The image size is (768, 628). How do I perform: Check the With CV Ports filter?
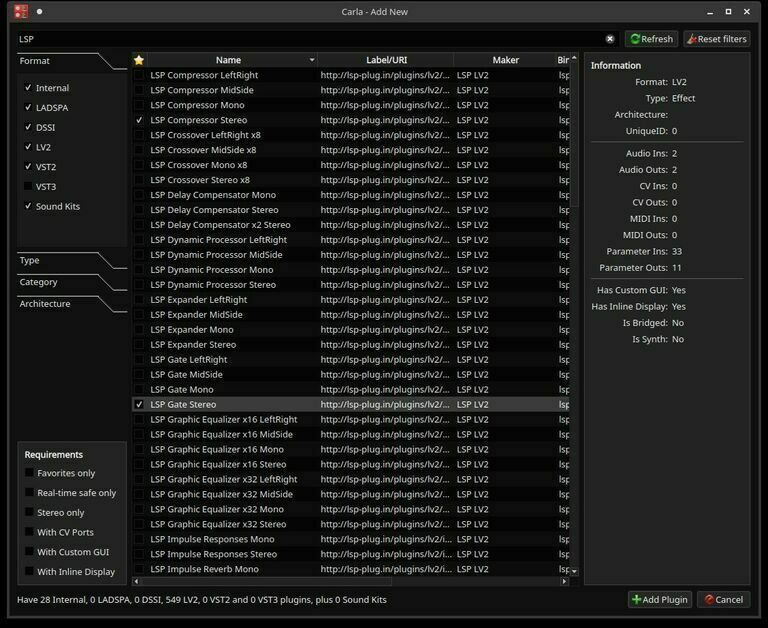[x=29, y=532]
